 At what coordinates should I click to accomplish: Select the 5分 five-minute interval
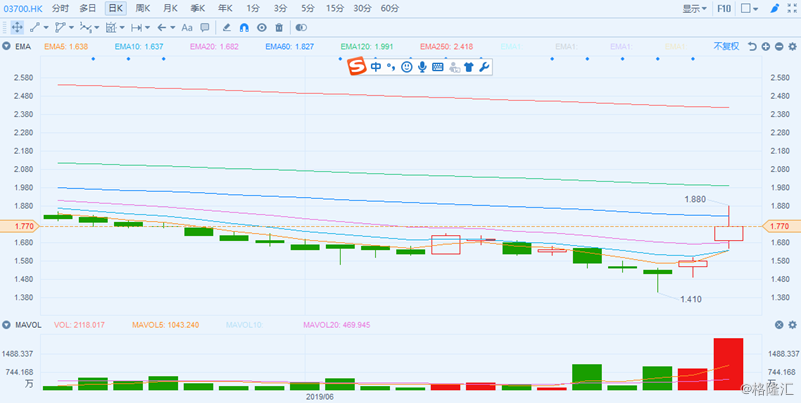(308, 8)
